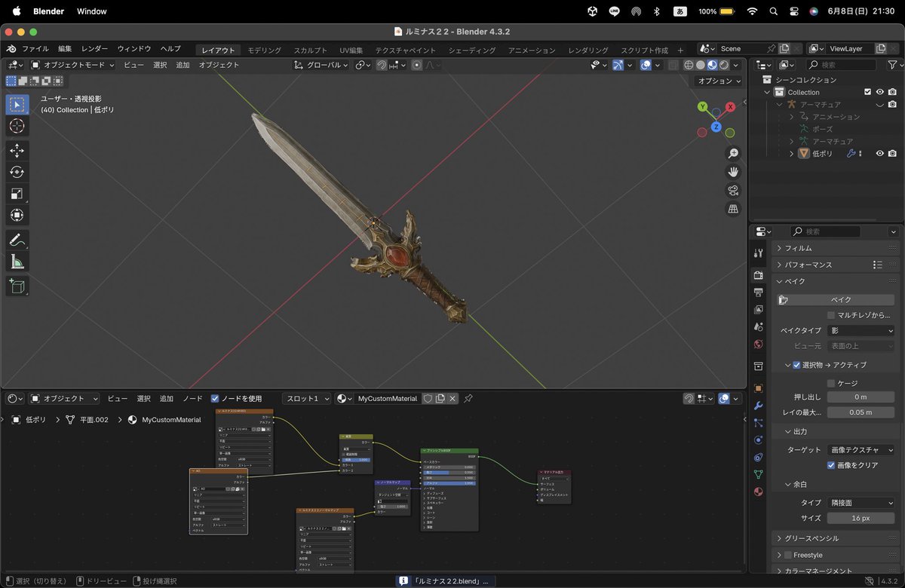Image resolution: width=905 pixels, height=588 pixels.
Task: Open the Scene properties tab
Action: pos(759,326)
